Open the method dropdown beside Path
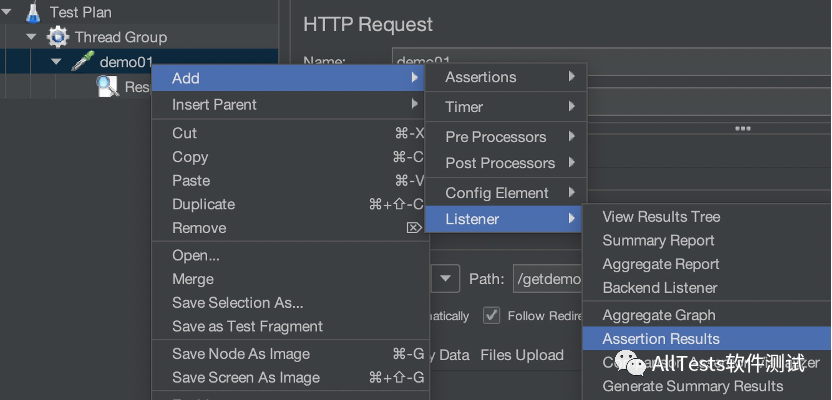This screenshot has width=832, height=400. (446, 279)
